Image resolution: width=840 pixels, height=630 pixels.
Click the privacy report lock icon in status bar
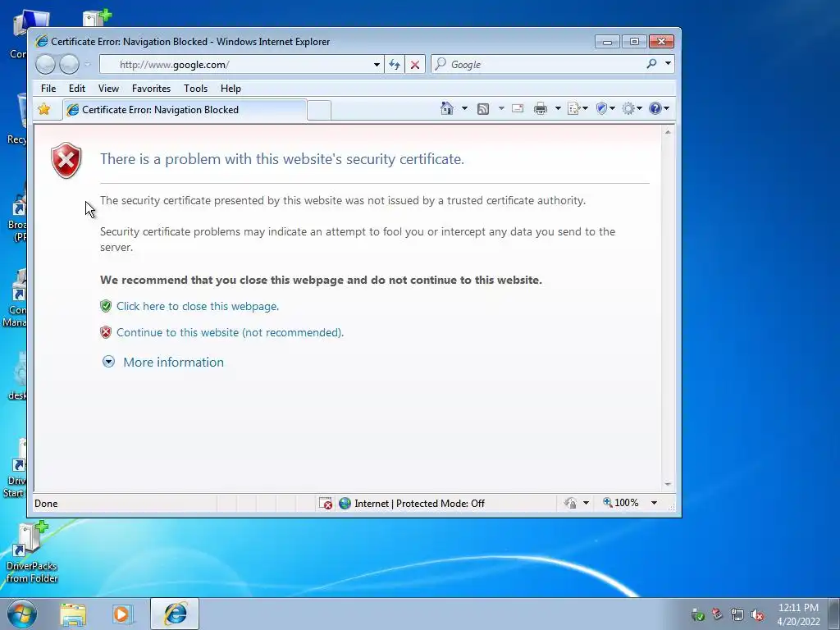[x=571, y=503]
